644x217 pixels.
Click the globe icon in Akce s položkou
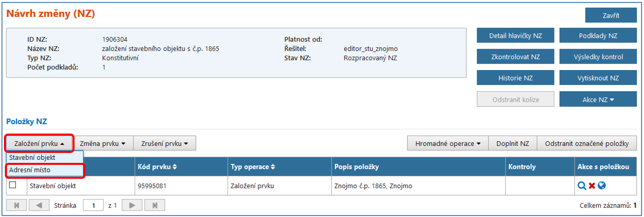(x=602, y=186)
